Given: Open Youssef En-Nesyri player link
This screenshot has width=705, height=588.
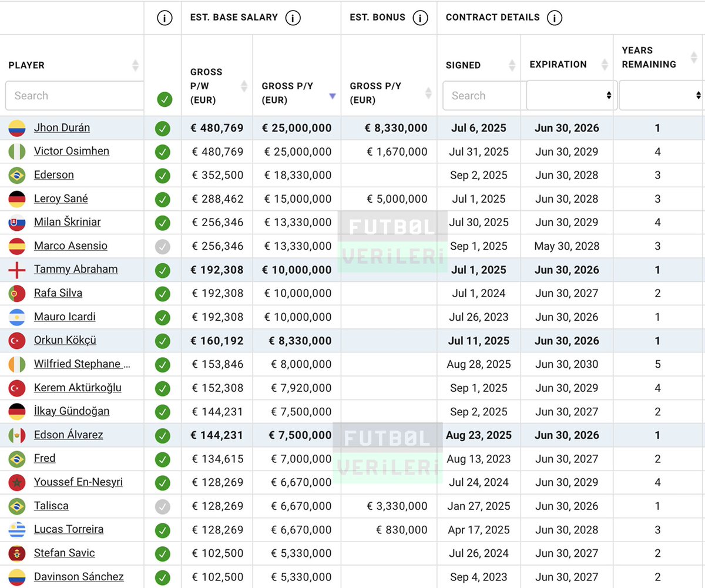Looking at the screenshot, I should point(78,482).
